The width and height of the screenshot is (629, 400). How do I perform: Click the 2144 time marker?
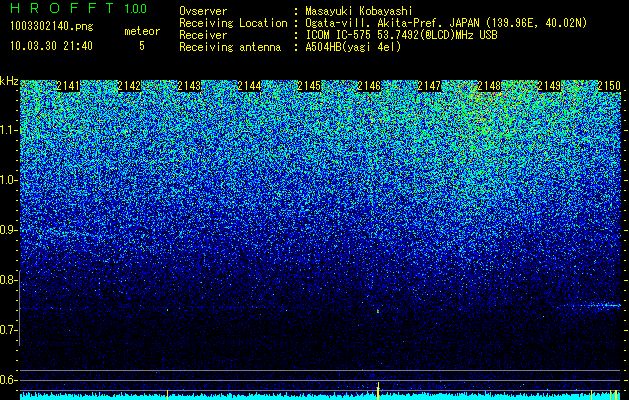pos(250,86)
